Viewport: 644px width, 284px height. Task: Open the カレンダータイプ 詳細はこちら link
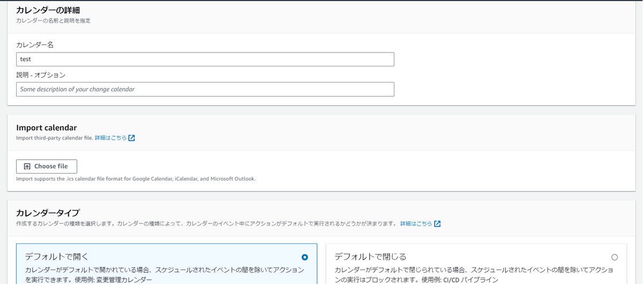416,224
